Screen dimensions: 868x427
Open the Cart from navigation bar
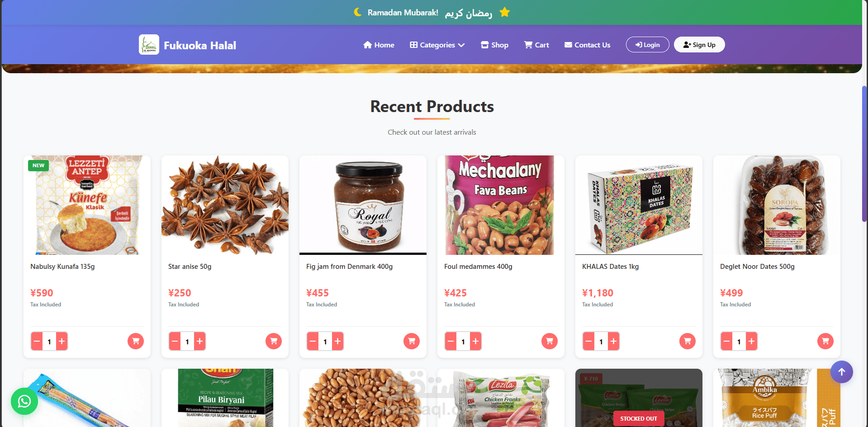point(536,45)
